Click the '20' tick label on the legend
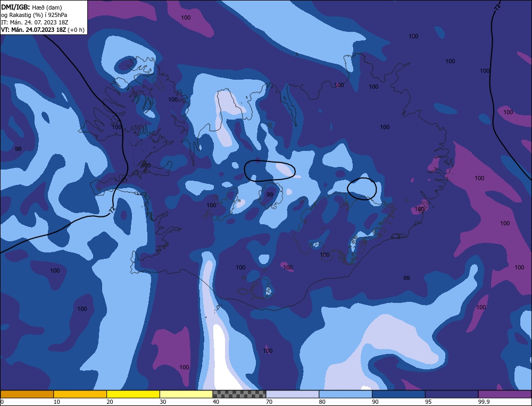 (110, 402)
